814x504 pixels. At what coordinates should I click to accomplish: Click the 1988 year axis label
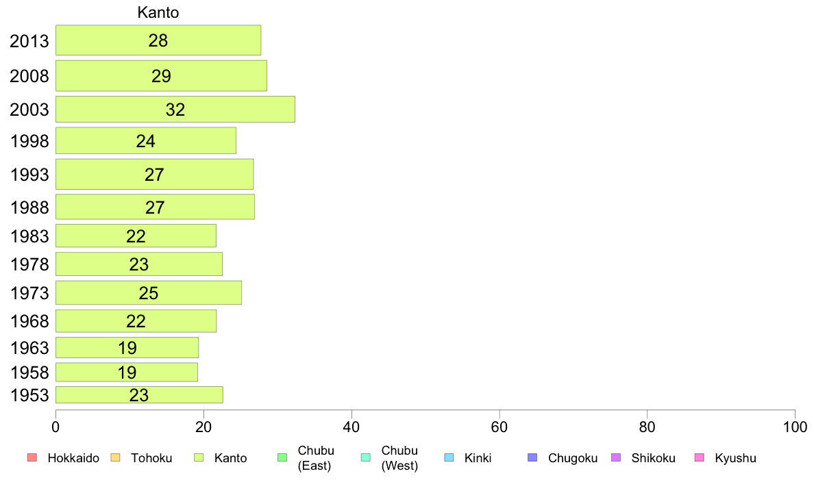29,207
